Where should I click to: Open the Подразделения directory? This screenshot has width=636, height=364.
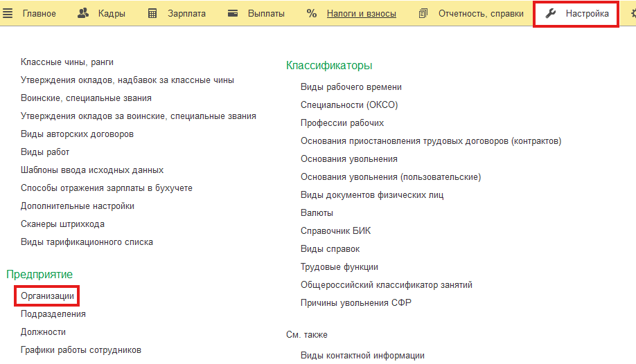click(53, 313)
